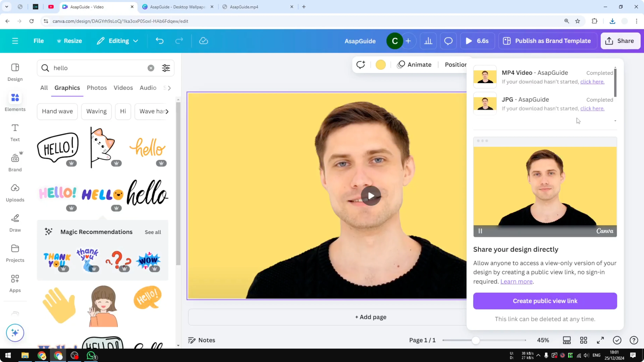Open the Learn more link
Screen dimensions: 644x362
(516, 282)
